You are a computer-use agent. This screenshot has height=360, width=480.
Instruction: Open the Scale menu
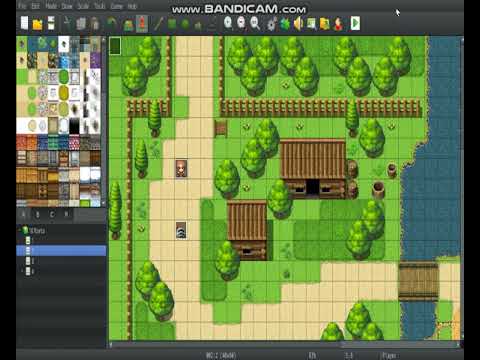point(83,6)
